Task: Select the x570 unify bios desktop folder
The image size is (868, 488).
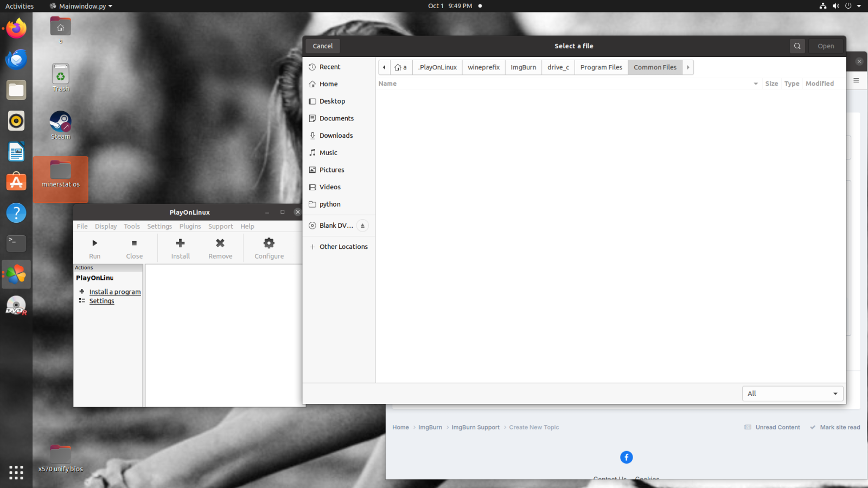Action: [x=61, y=459]
